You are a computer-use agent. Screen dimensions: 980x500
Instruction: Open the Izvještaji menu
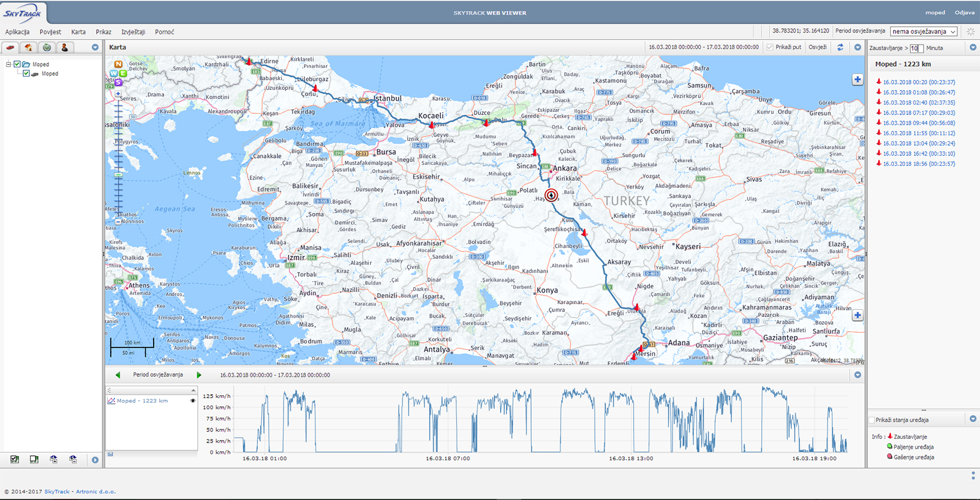(x=134, y=32)
